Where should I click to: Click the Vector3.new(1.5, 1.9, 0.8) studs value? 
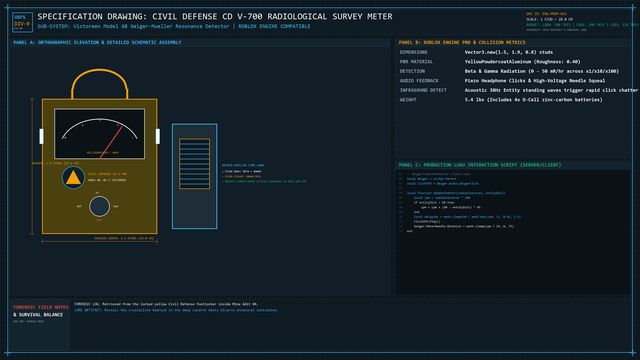[509, 52]
